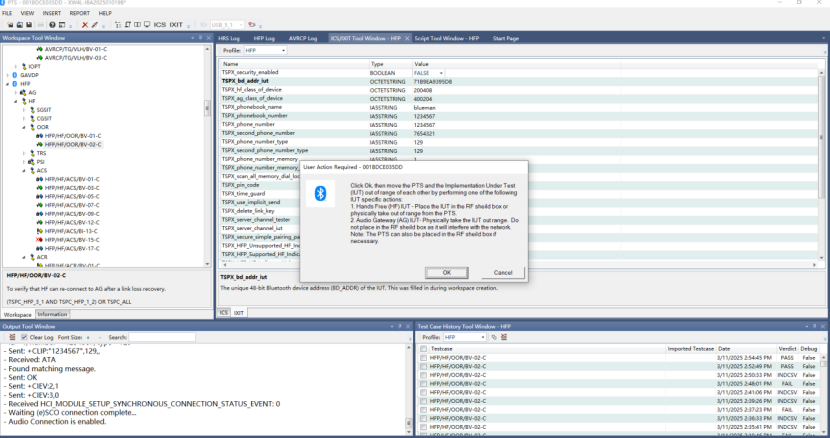Click delete history icon in Test Case History
This screenshot has width=830, height=438.
504,337
